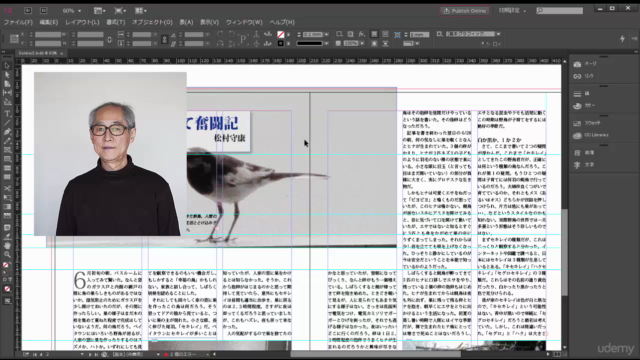Select the Rectangle tool
The image size is (640, 360).
pos(7,159)
